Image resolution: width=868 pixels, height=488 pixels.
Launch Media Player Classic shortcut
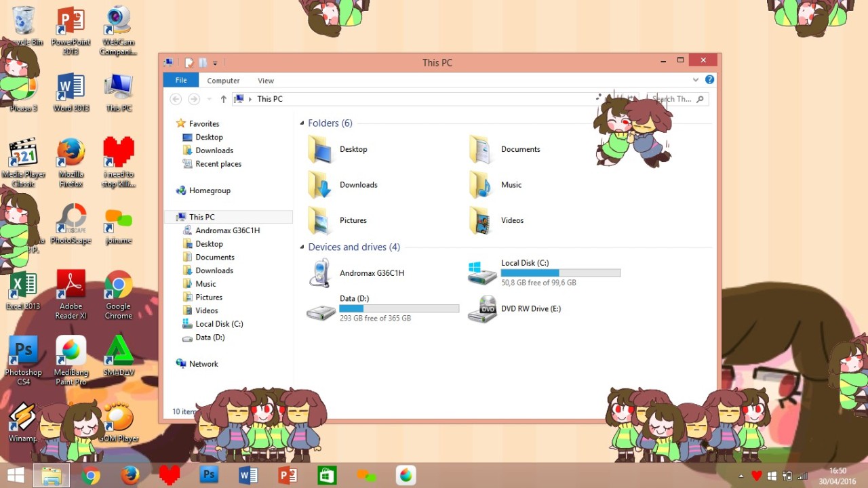(24, 163)
